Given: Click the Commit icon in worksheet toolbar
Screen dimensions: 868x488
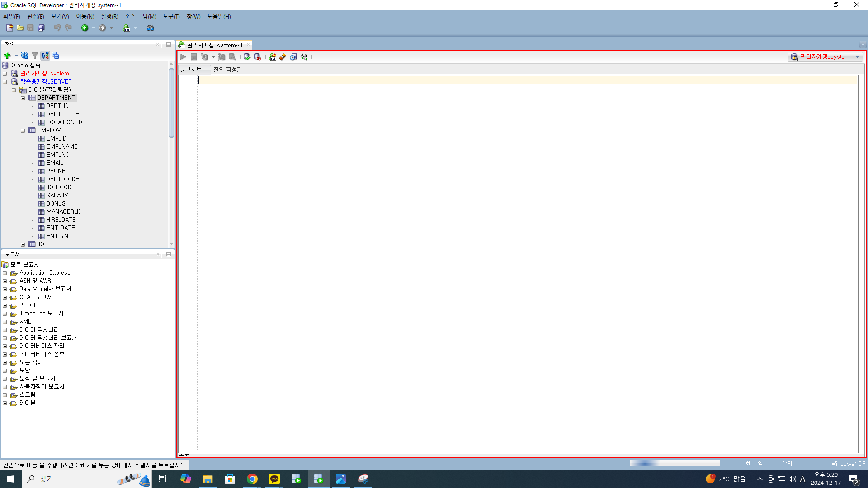Looking at the screenshot, I should [x=247, y=57].
